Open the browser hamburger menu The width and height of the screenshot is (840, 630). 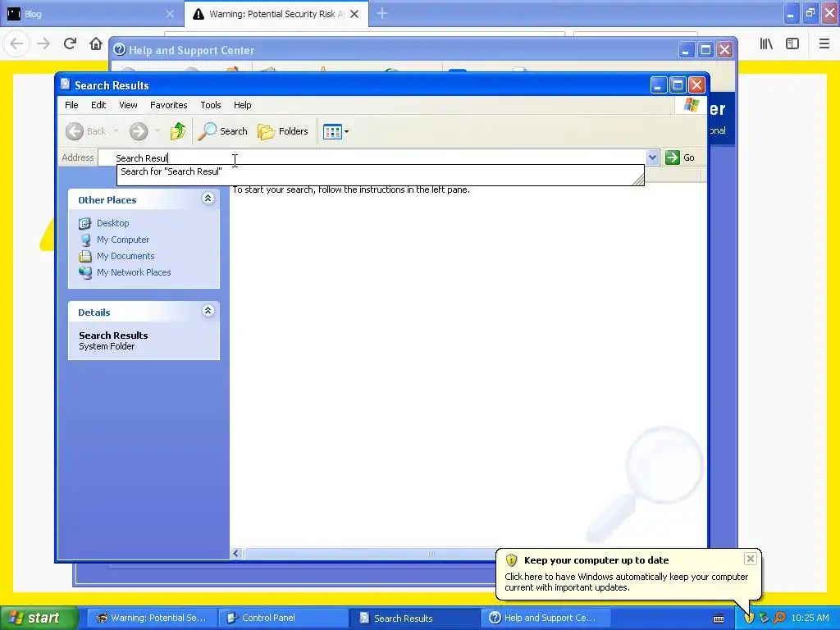[x=824, y=44]
